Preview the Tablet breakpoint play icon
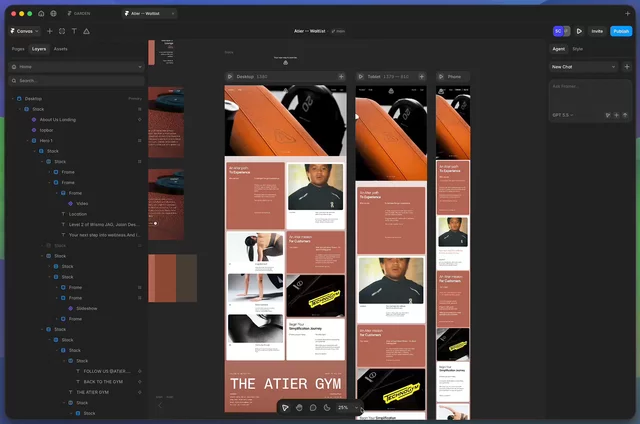Viewport: 640px width, 424px height. (x=361, y=76)
